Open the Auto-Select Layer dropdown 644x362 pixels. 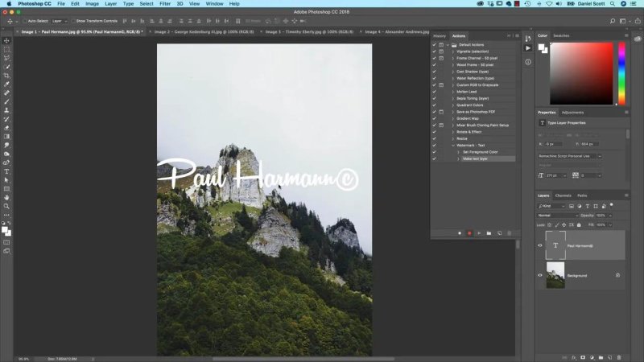tap(60, 21)
